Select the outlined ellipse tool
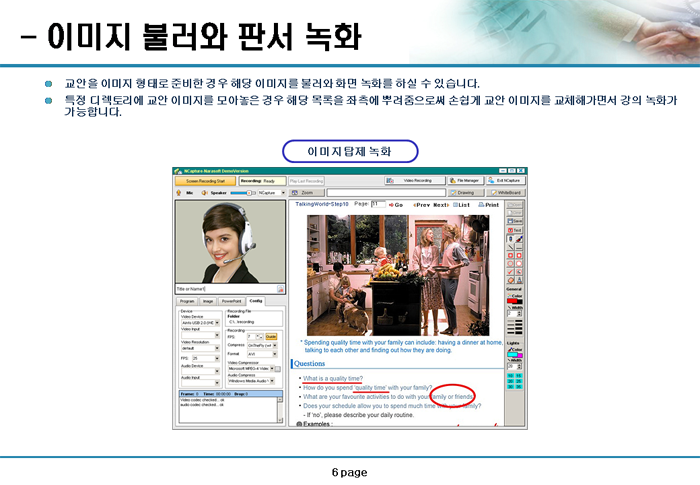Screen dimensions: 700x485 tap(511, 263)
